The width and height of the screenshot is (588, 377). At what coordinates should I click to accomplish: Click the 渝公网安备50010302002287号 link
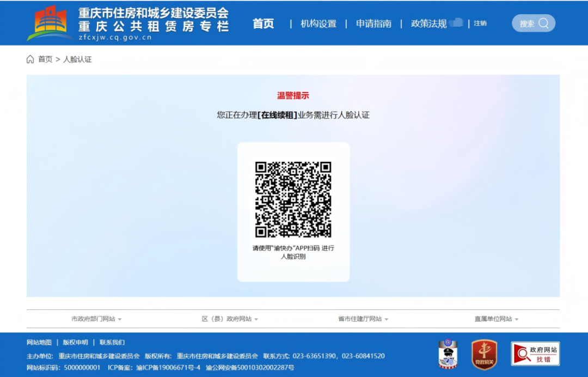(x=250, y=368)
